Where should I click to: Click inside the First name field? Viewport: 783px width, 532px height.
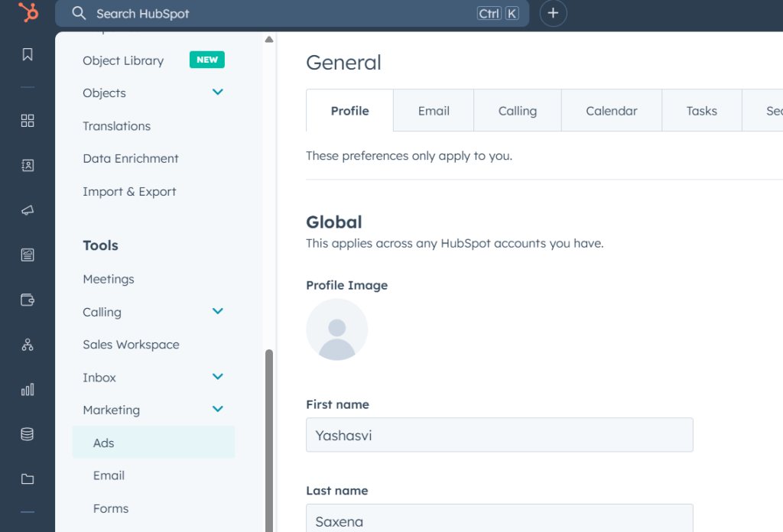tap(499, 435)
